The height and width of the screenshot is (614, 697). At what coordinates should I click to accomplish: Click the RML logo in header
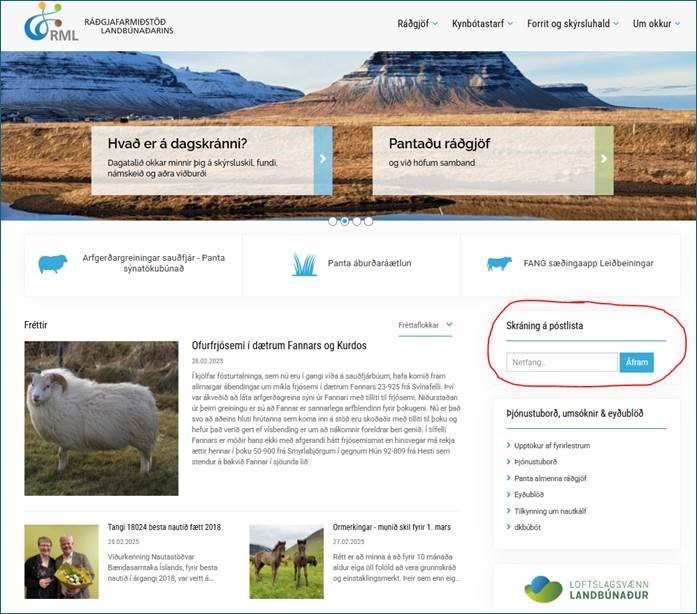coord(50,24)
